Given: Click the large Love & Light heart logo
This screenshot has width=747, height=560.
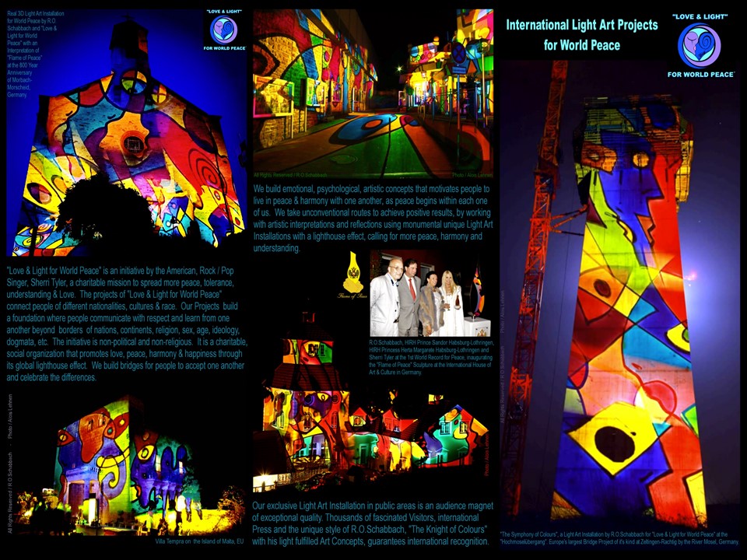Looking at the screenshot, I should coord(700,46).
